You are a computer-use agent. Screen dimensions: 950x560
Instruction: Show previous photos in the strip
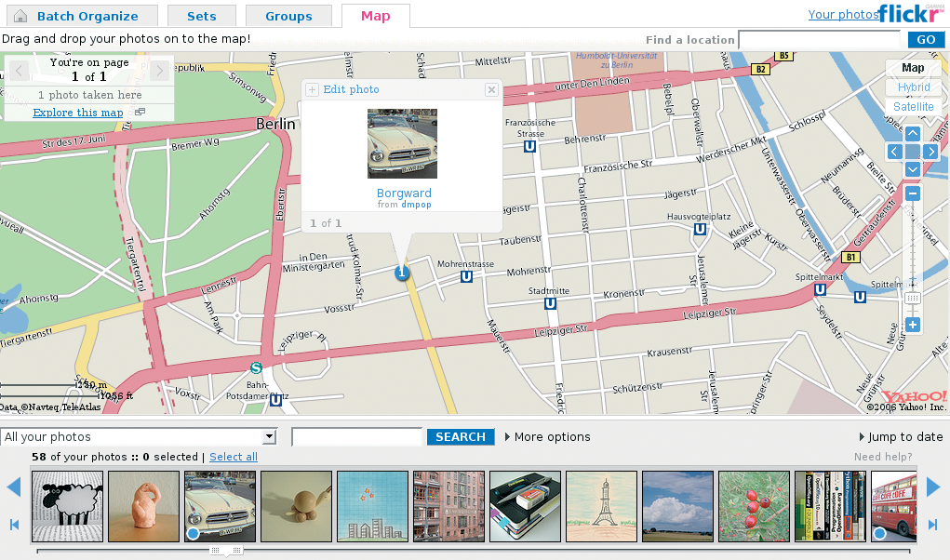tap(14, 487)
